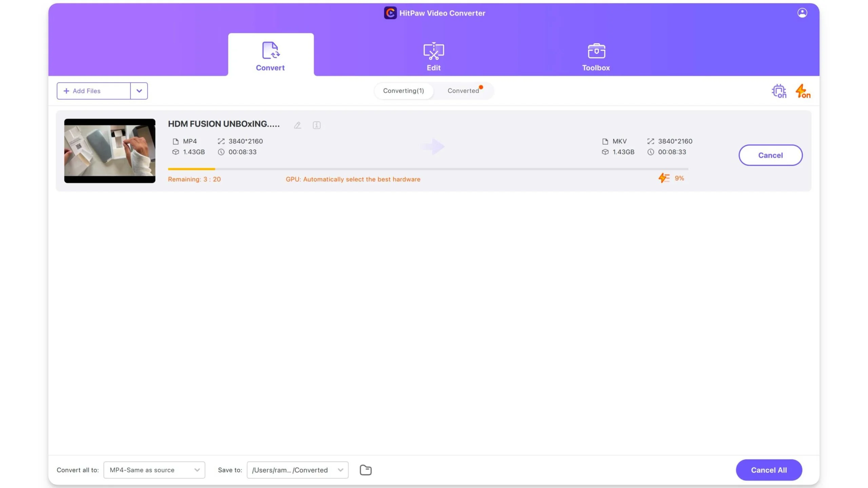The height and width of the screenshot is (488, 868).
Task: Show the Converting(1) list
Action: 403,91
